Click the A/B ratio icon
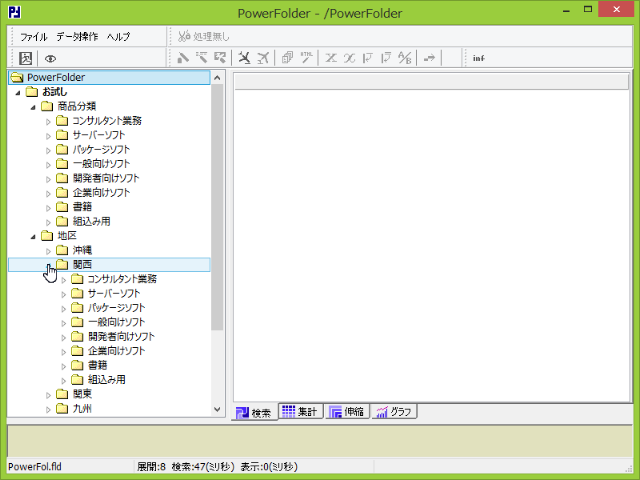640x480 pixels. (x=405, y=58)
